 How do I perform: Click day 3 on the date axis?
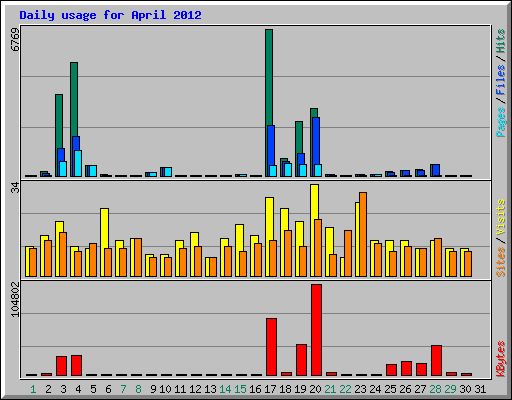click(x=63, y=389)
